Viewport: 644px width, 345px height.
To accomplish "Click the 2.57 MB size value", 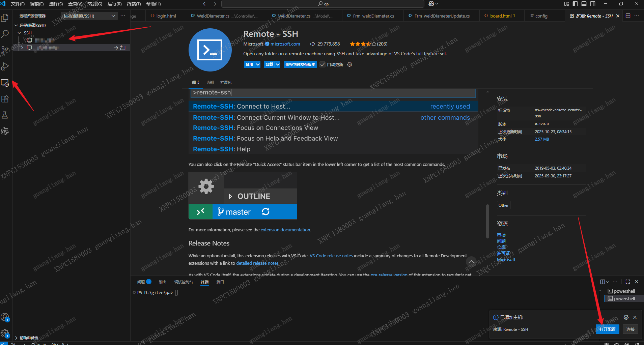I will pos(542,139).
